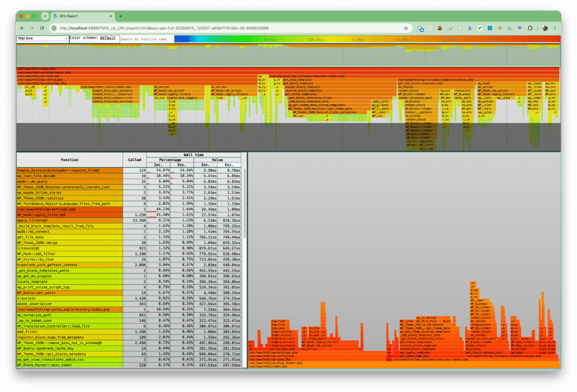Open the browser profile avatar
The width and height of the screenshot is (577, 392).
[545, 28]
